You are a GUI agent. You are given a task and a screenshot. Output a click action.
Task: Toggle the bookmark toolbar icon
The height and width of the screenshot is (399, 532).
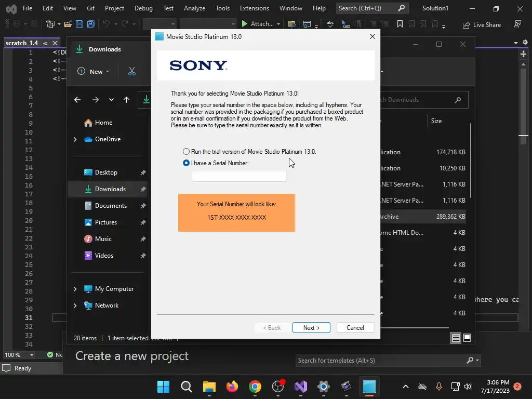coord(400,24)
